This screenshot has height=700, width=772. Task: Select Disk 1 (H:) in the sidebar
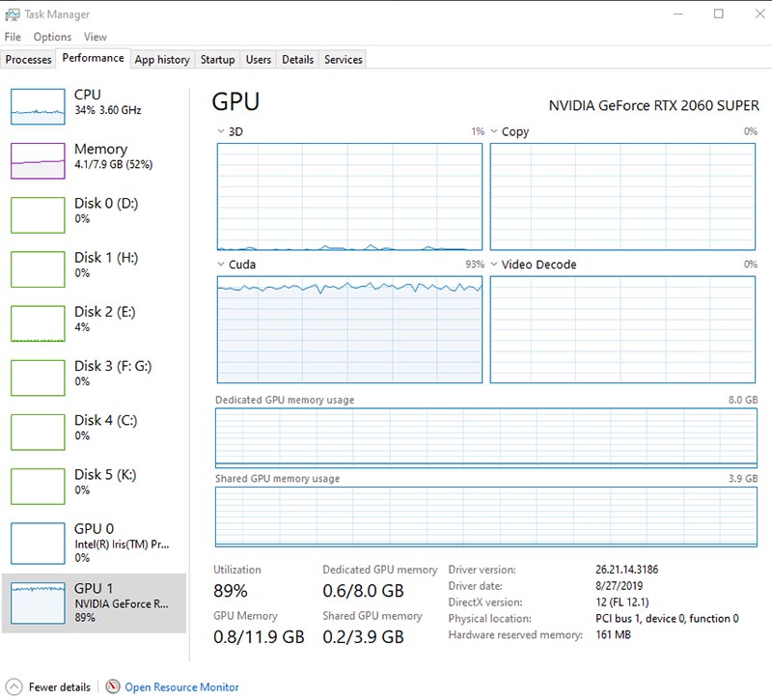(x=95, y=269)
